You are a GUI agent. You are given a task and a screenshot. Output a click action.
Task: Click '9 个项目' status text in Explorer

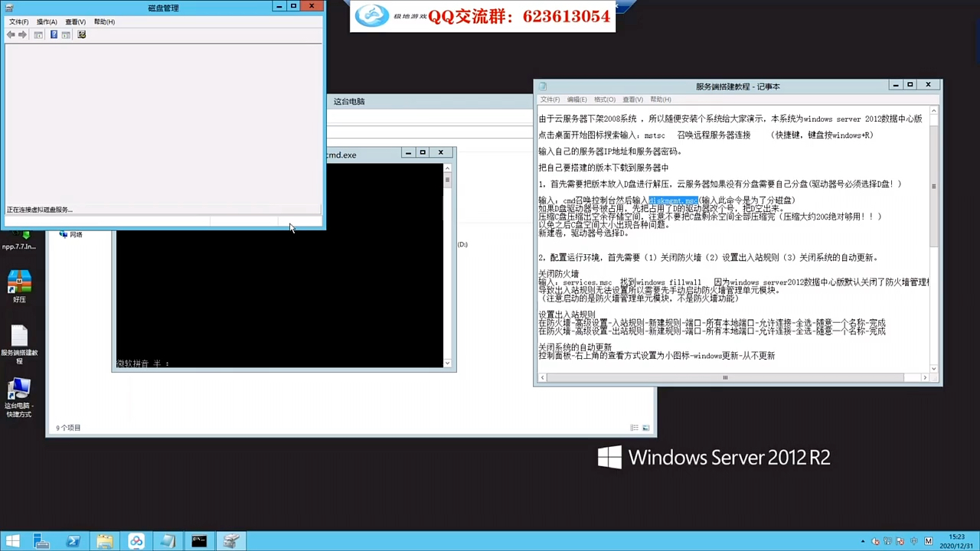(68, 428)
